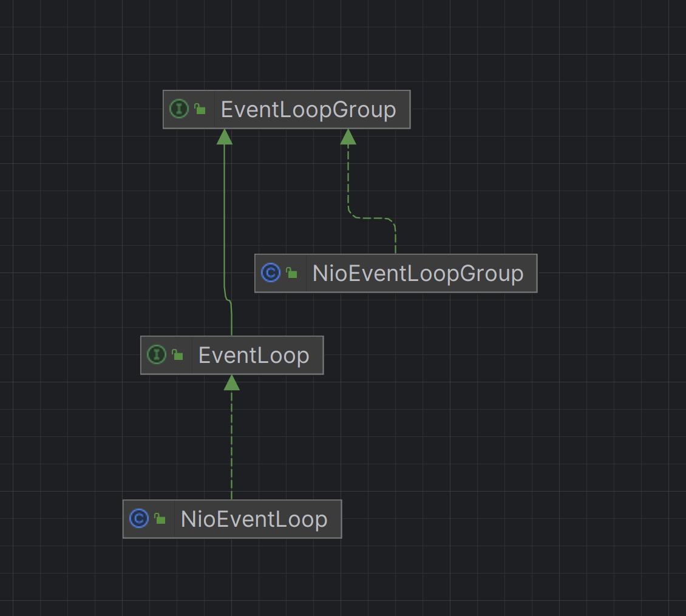Click the public lock icon on NioEventLoop node
Image resolution: width=686 pixels, height=616 pixels.
(160, 518)
